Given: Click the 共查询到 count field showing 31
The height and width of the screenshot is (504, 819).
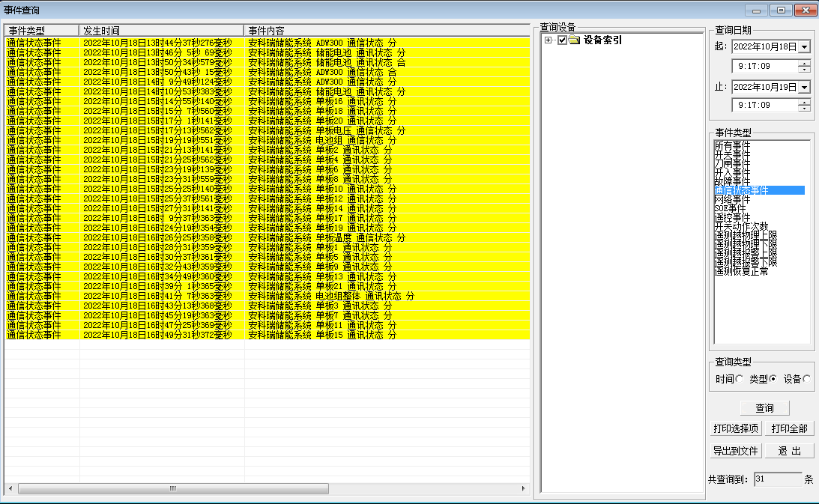Looking at the screenshot, I should 776,479.
